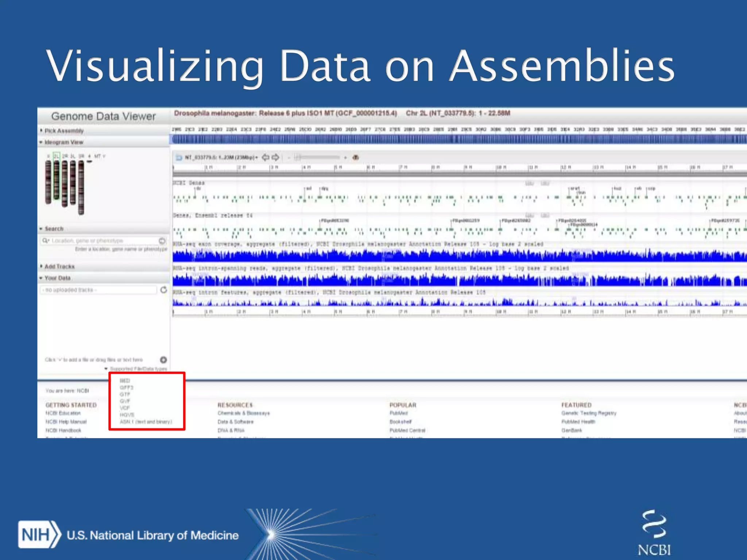747x560 pixels.
Task: Collapse Supported File/Data types list
Action: pos(107,369)
